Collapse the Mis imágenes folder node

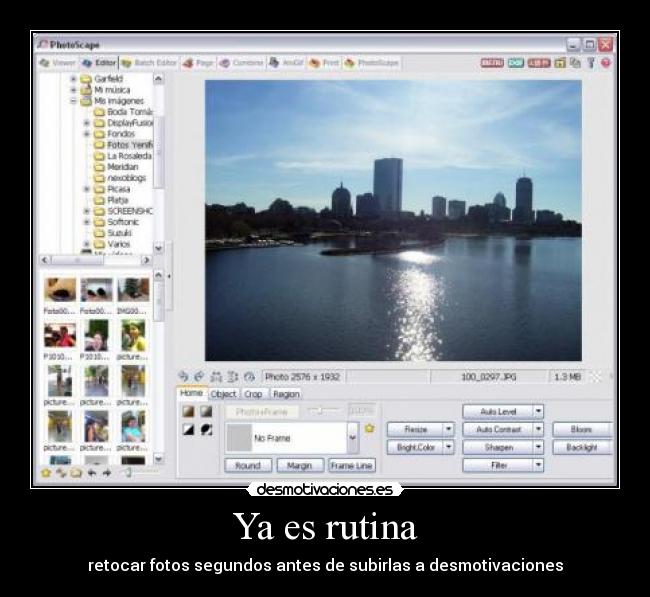(74, 101)
